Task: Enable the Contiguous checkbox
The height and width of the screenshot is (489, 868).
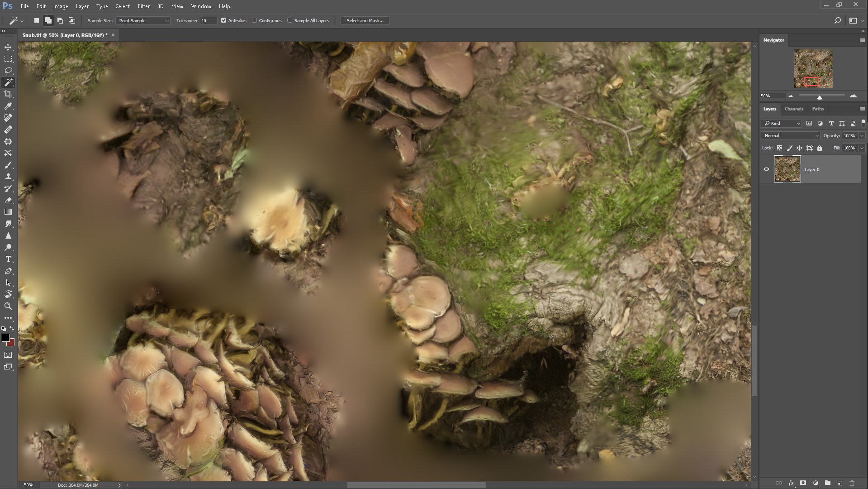Action: 255,20
